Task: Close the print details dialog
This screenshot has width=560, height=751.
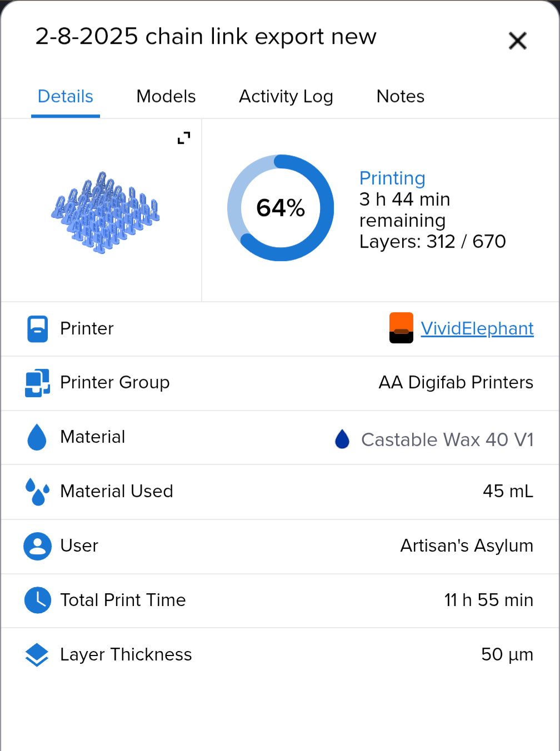Action: click(517, 41)
